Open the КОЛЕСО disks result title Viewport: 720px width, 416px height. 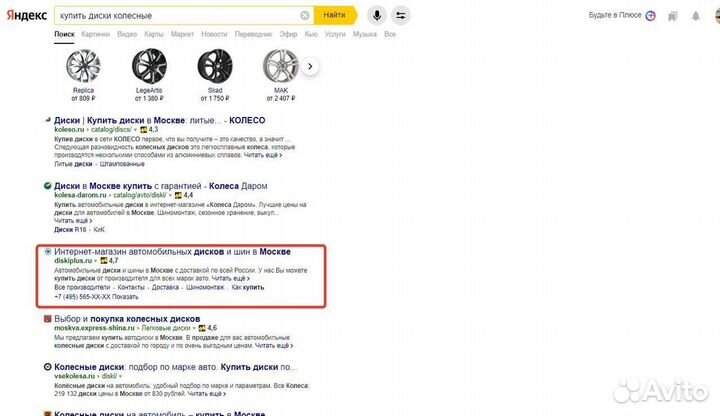click(x=159, y=120)
